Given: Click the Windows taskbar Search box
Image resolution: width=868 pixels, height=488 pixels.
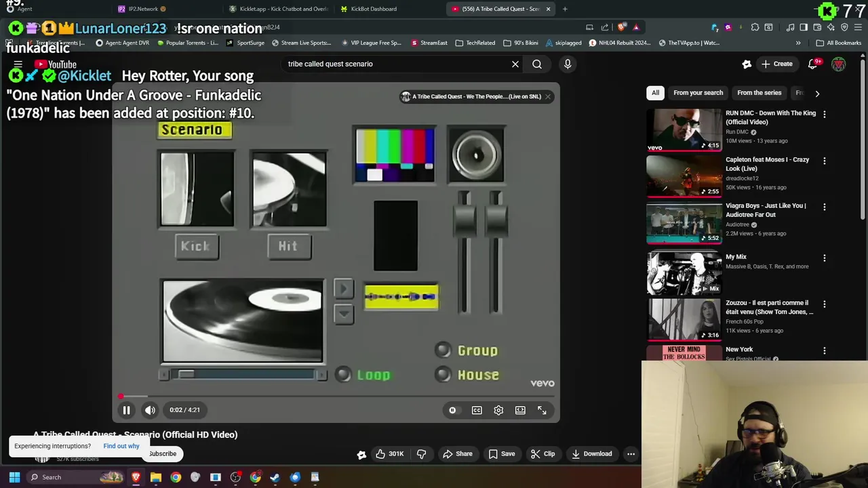Looking at the screenshot, I should (x=75, y=477).
